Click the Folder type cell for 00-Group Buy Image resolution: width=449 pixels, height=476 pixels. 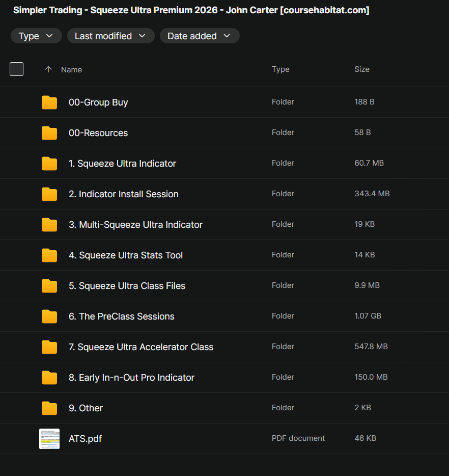tap(283, 102)
